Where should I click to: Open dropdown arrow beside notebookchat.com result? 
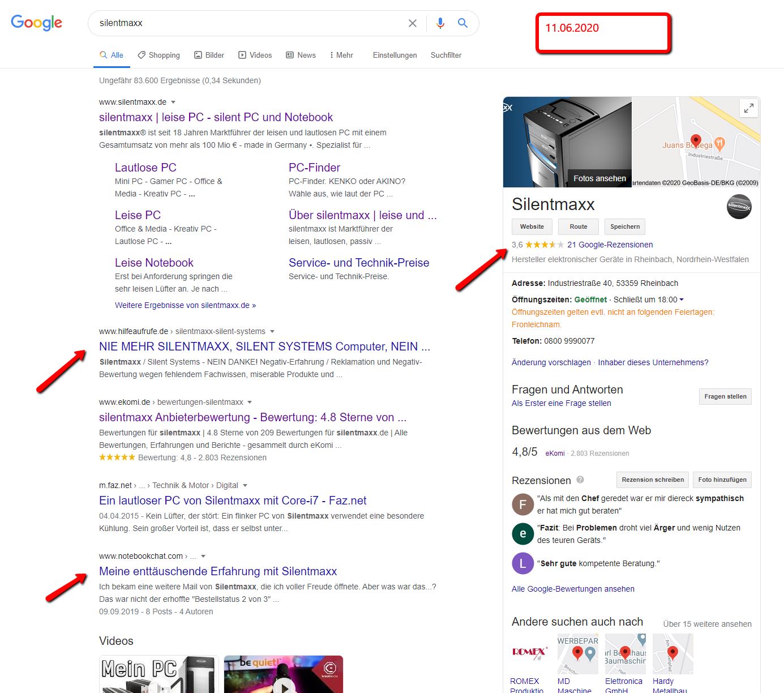pyautogui.click(x=203, y=557)
